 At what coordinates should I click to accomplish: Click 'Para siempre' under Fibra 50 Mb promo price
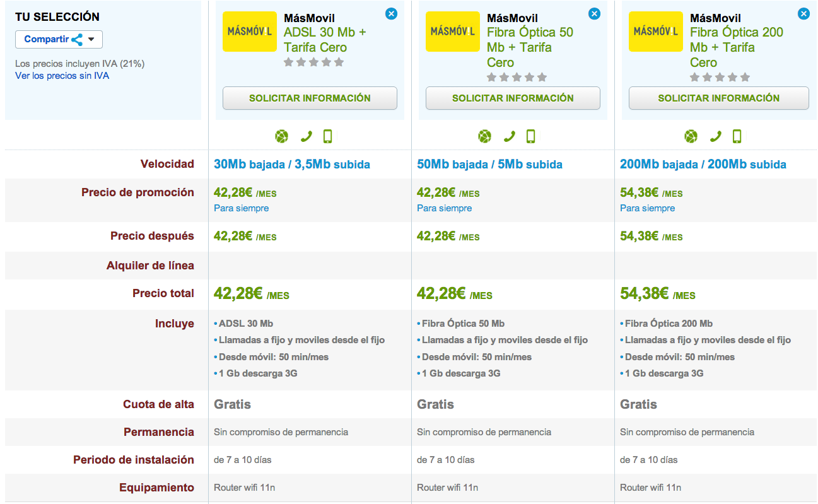[x=444, y=208]
